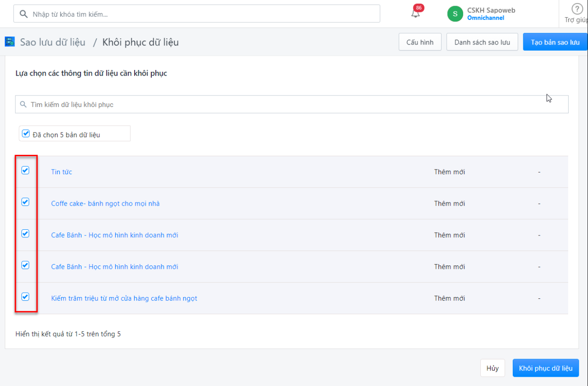Click Thêm mới status in Kiếm trăm triệu row

[x=449, y=298]
